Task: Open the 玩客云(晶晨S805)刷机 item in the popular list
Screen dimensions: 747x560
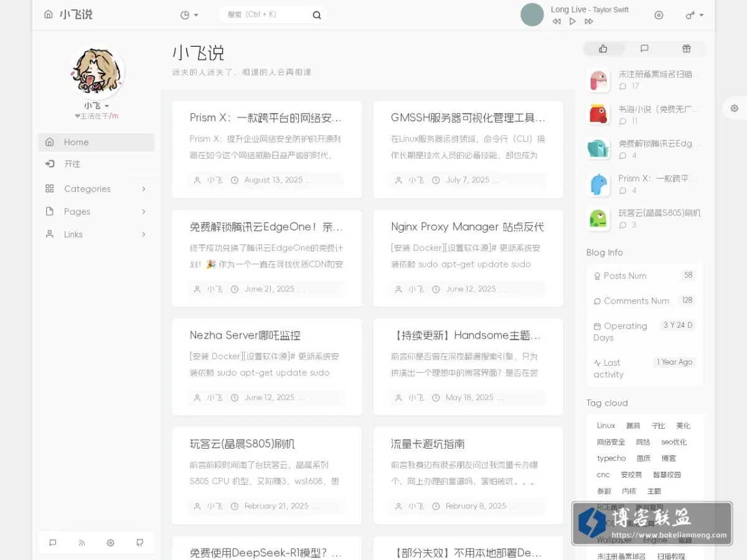Action: 659,213
